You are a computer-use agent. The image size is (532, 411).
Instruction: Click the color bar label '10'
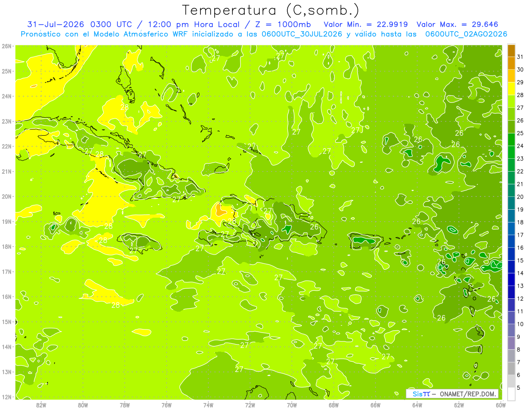point(520,324)
